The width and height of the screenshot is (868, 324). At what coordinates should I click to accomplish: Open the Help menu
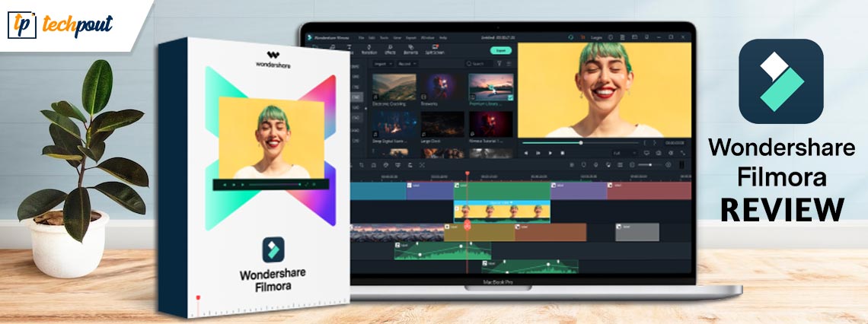pyautogui.click(x=443, y=37)
